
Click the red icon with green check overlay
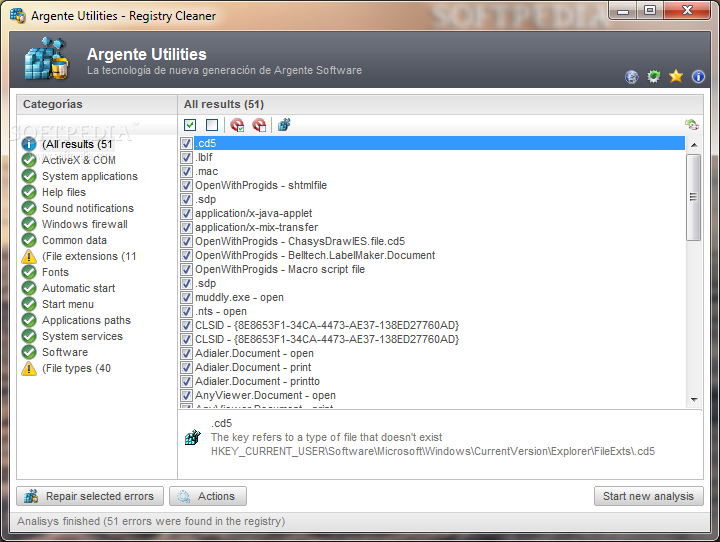click(237, 125)
